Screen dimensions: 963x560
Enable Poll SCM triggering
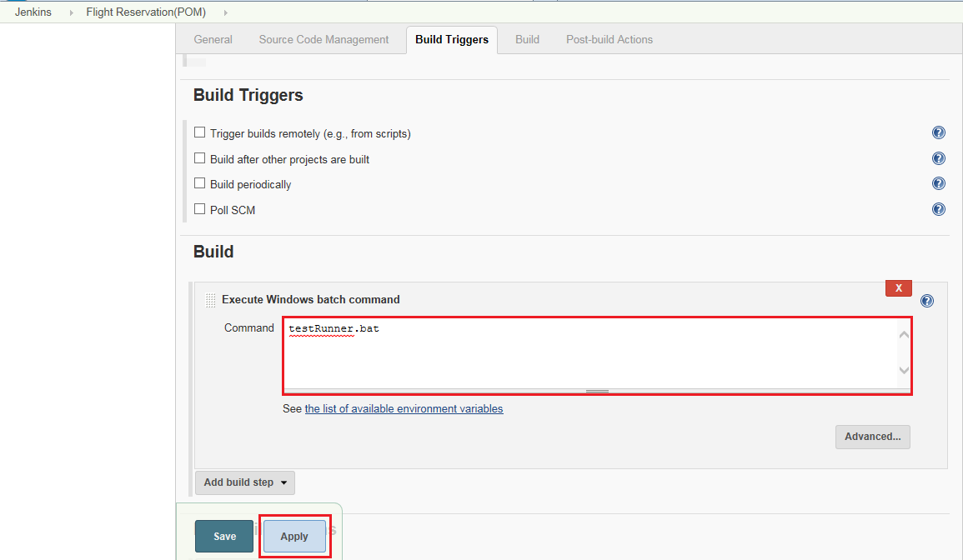[x=199, y=209]
